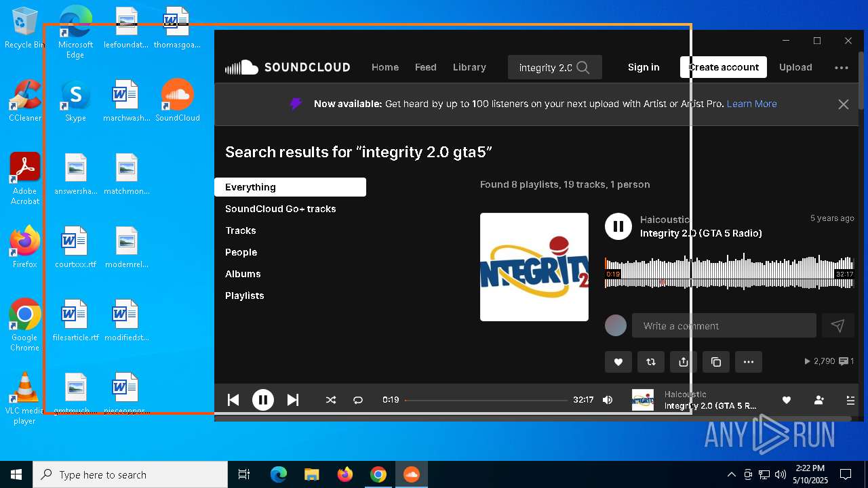This screenshot has width=868, height=488.
Task: Open the Integrity 2.0 album artwork
Action: 534,267
